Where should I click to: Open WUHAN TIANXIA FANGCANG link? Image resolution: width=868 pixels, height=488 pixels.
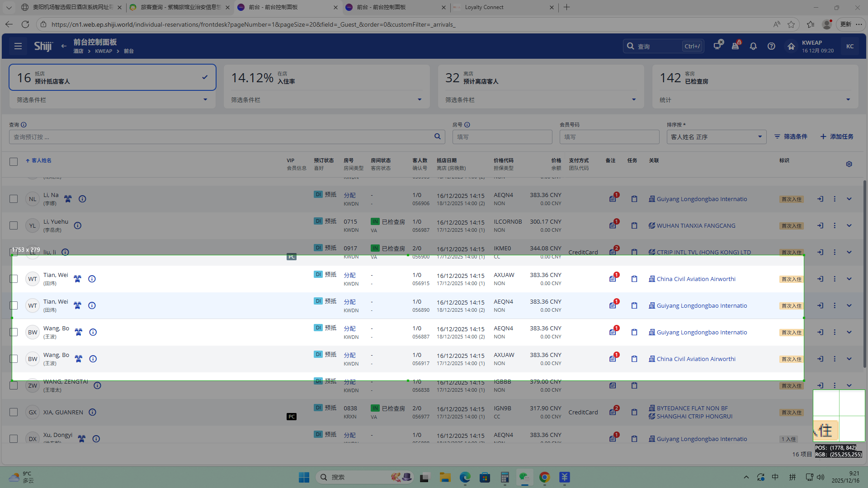(x=696, y=225)
